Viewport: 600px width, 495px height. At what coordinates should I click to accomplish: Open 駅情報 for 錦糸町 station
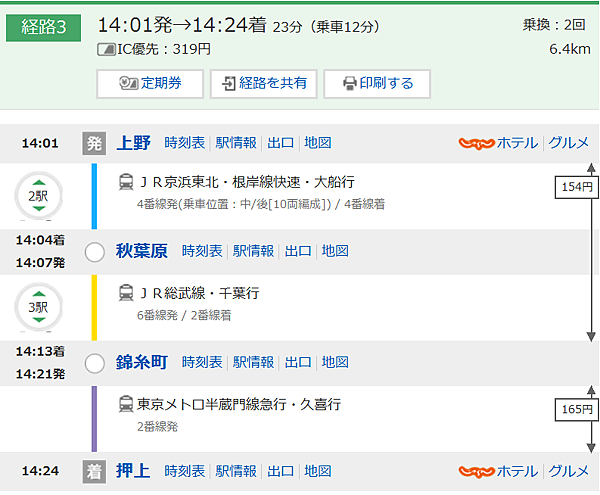pyautogui.click(x=253, y=362)
